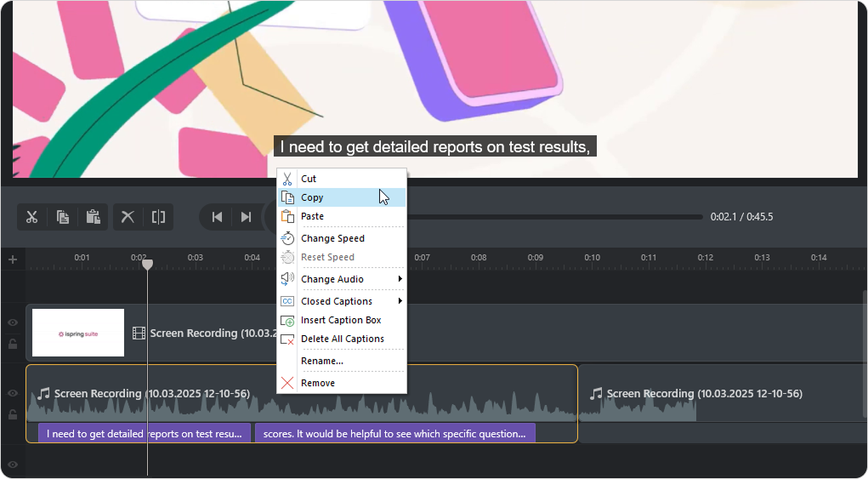Screen dimensions: 868x479
Task: Toggle the lock on the video track
Action: (x=13, y=345)
